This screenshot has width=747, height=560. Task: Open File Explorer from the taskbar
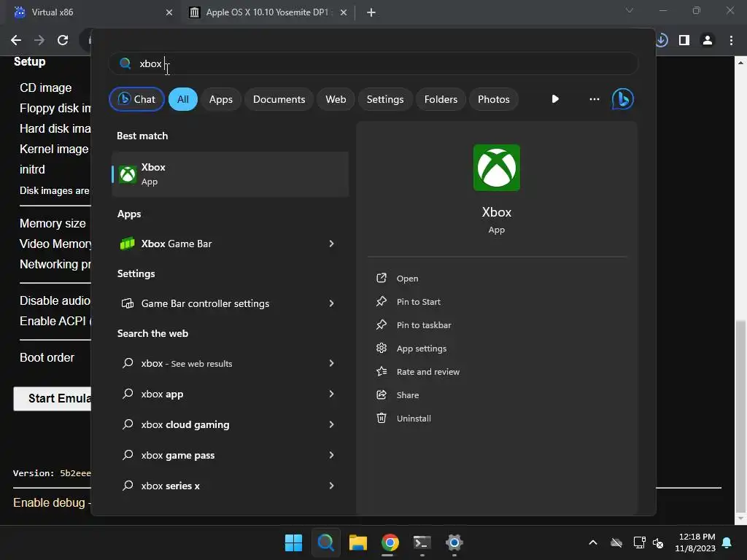click(x=357, y=542)
